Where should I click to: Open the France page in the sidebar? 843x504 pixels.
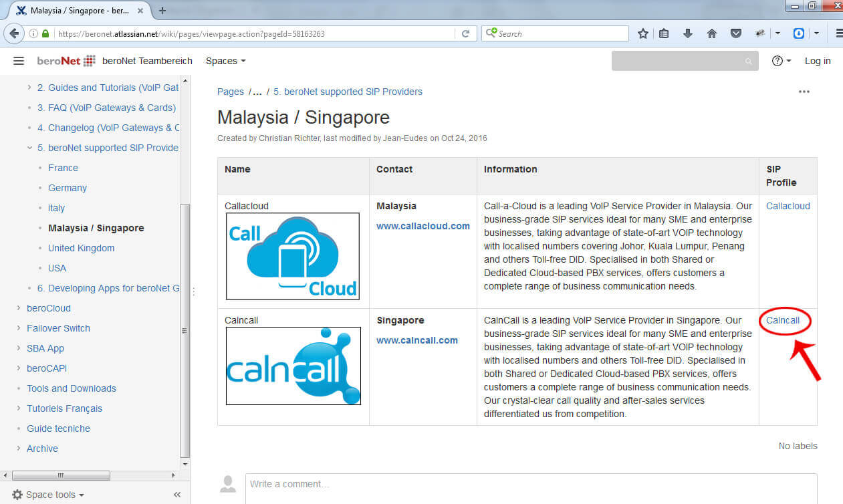[63, 168]
